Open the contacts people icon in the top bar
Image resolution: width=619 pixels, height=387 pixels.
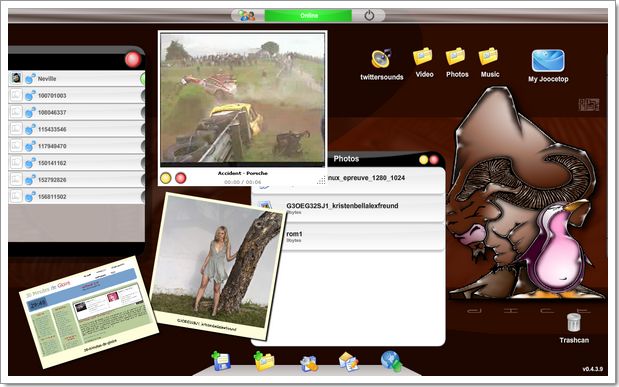point(247,15)
